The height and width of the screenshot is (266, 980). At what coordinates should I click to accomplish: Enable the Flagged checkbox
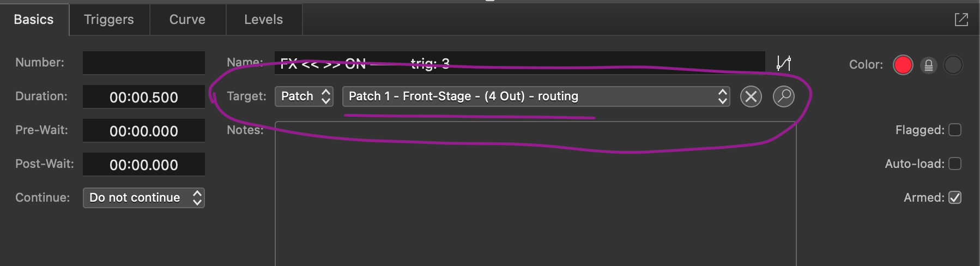[955, 130]
